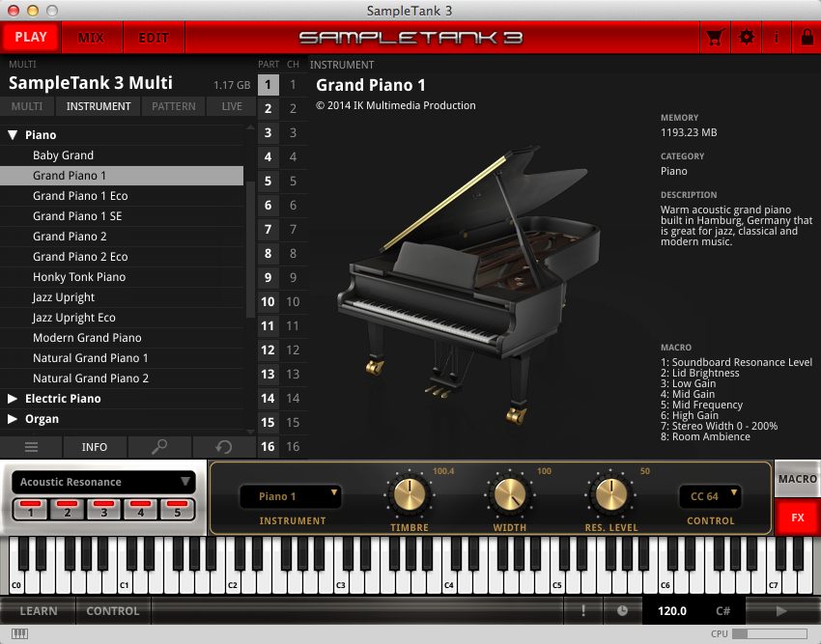Select Honky Tonk Piano
This screenshot has width=821, height=644.
click(x=122, y=277)
